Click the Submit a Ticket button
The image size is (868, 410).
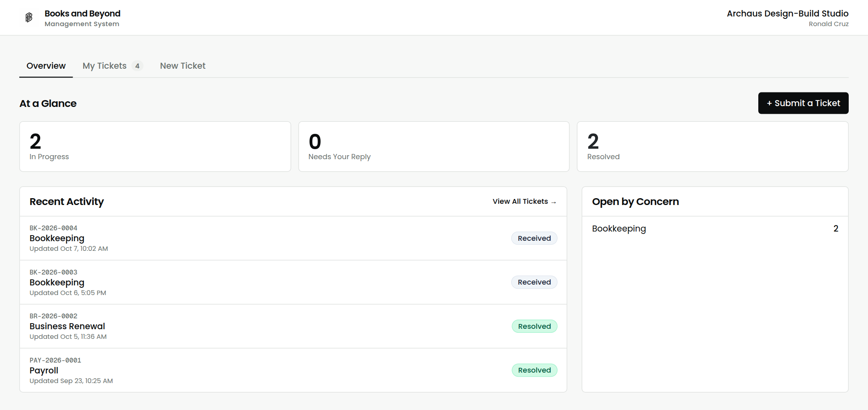803,103
